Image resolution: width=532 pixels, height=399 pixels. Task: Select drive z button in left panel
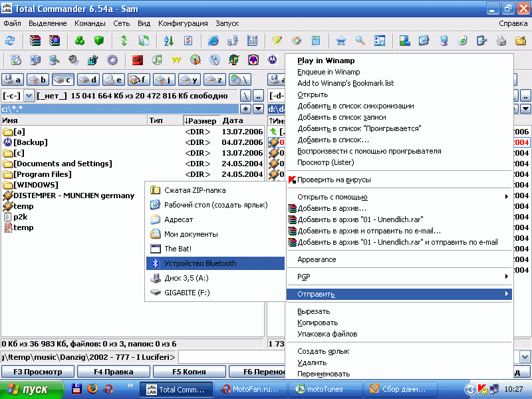pos(214,80)
